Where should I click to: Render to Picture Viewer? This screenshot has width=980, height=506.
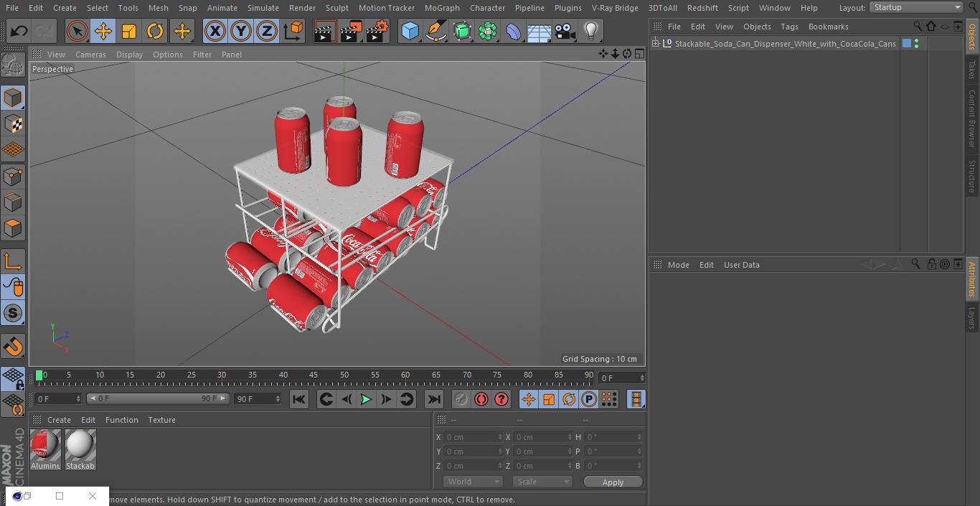click(x=351, y=31)
